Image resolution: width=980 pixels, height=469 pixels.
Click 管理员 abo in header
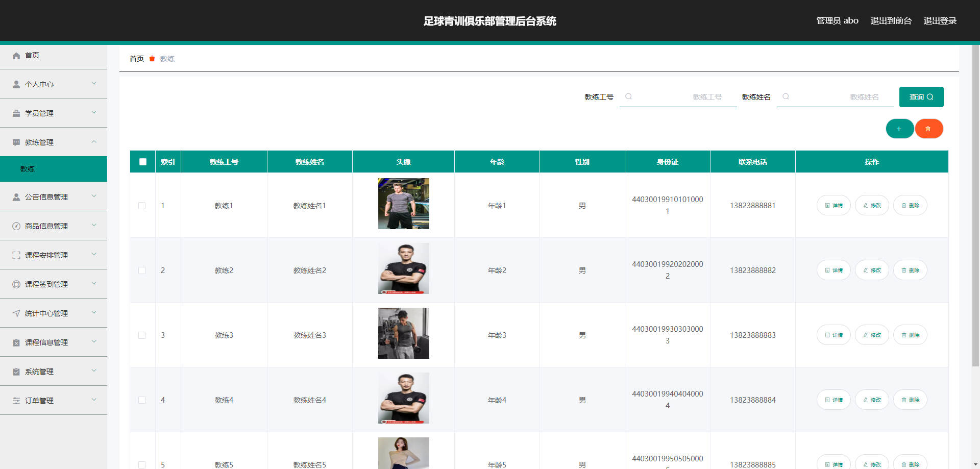837,21
